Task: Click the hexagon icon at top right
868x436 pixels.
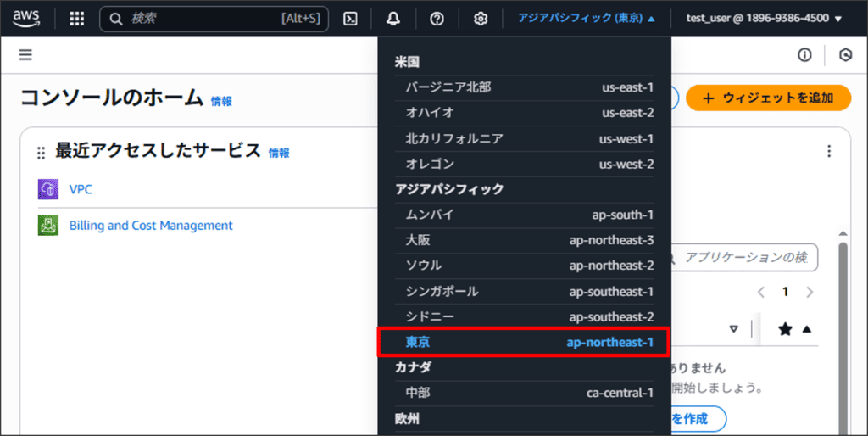Action: click(x=845, y=55)
